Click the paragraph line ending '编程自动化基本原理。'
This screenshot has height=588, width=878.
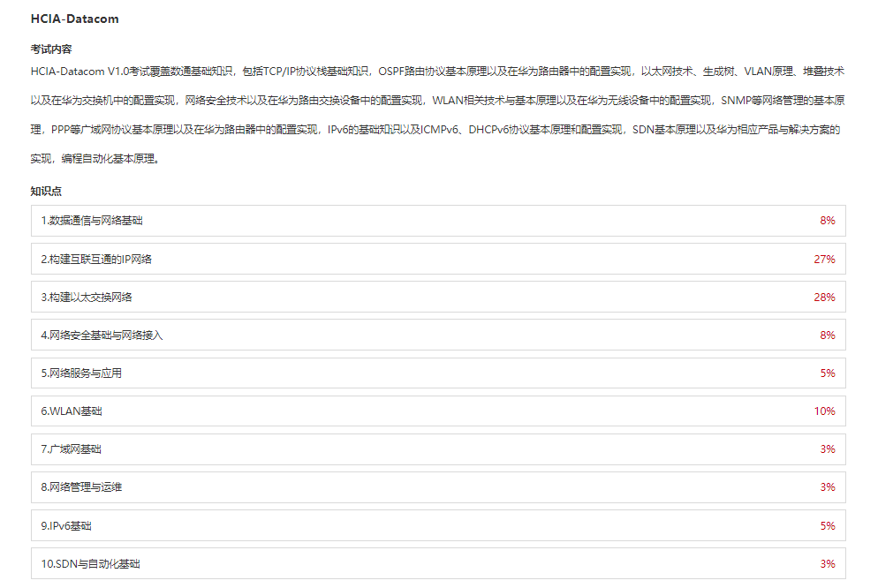pyautogui.click(x=96, y=159)
